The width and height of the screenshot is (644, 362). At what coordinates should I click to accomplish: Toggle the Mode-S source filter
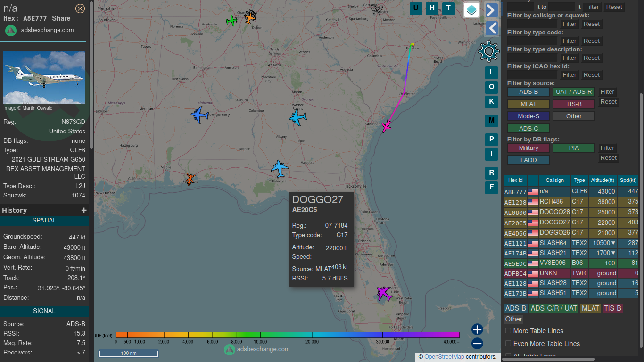pos(528,116)
